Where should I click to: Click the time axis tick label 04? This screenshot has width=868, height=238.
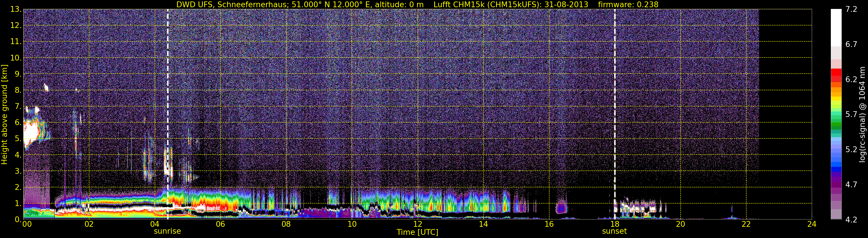[155, 224]
